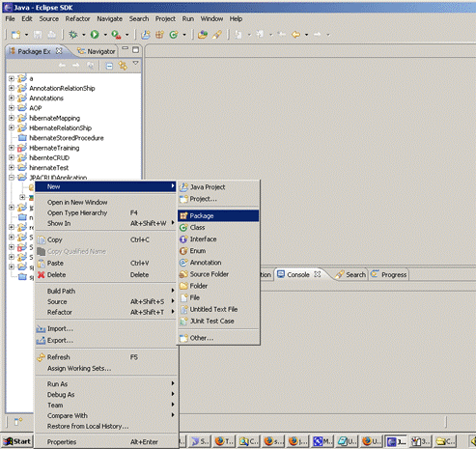
Task: Select the hibernateStoredProcedure project
Action: pyautogui.click(x=67, y=138)
